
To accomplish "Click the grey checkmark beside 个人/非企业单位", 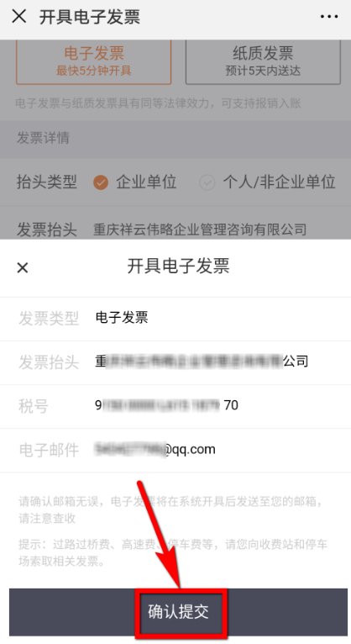I will pyautogui.click(x=207, y=182).
